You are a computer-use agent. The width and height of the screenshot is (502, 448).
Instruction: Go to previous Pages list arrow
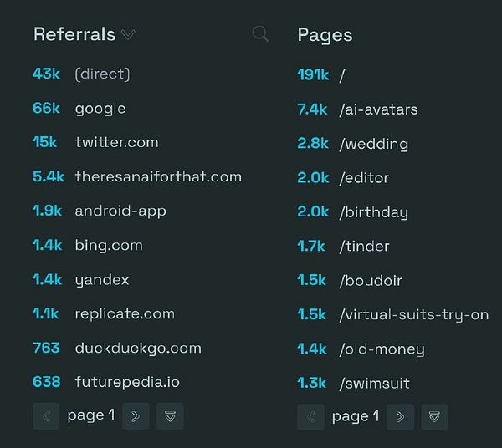click(310, 417)
